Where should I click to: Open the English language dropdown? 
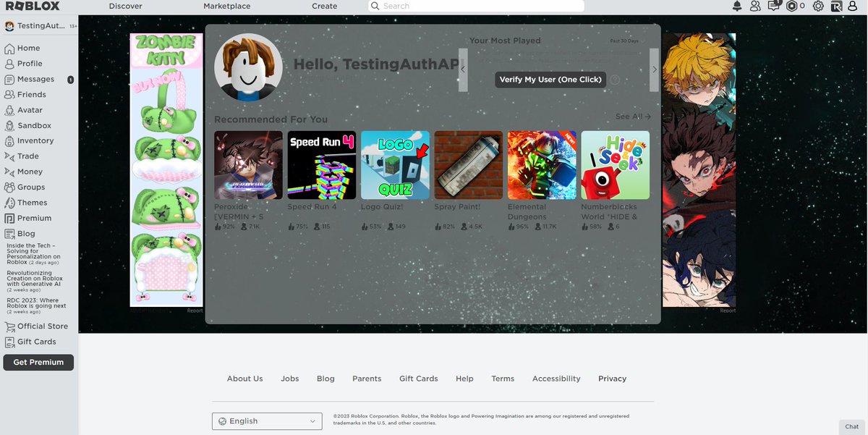tap(267, 421)
